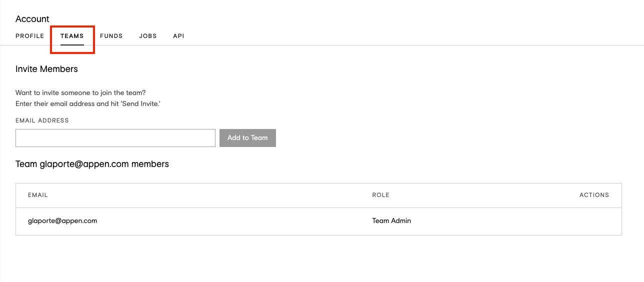Switch to the Funds tab
The height and width of the screenshot is (282, 644).
pyautogui.click(x=111, y=36)
